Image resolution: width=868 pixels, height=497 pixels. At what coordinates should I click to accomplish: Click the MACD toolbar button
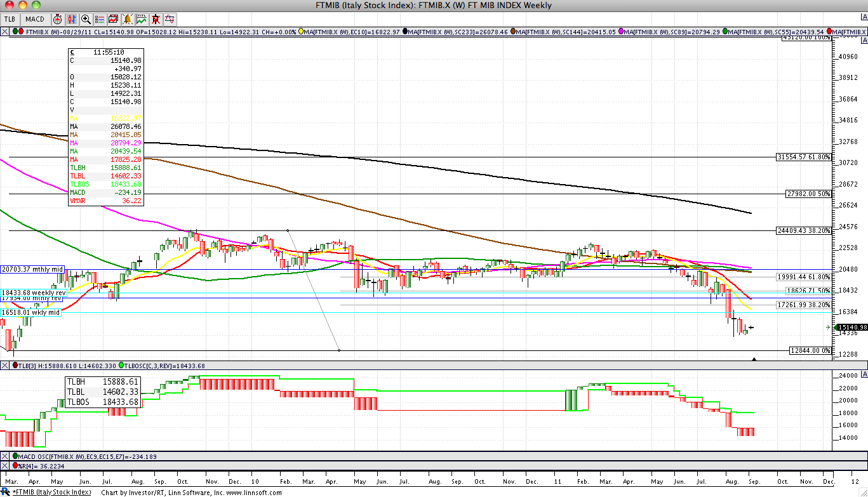pyautogui.click(x=35, y=19)
